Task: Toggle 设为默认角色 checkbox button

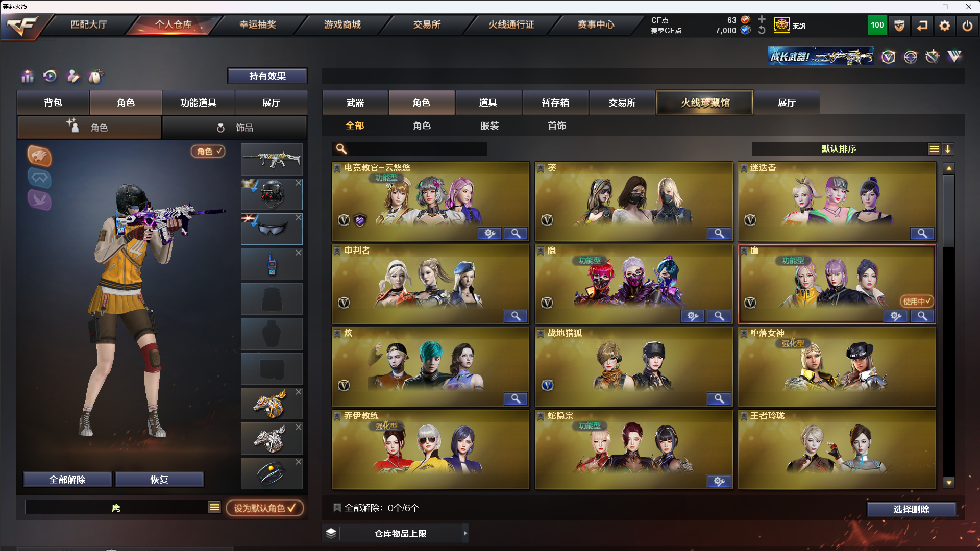Action: [264, 508]
